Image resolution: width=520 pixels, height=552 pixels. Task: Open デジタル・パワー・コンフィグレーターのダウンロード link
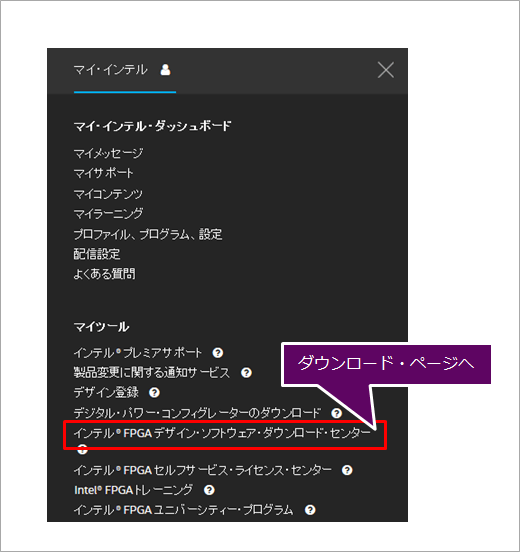pyautogui.click(x=197, y=413)
